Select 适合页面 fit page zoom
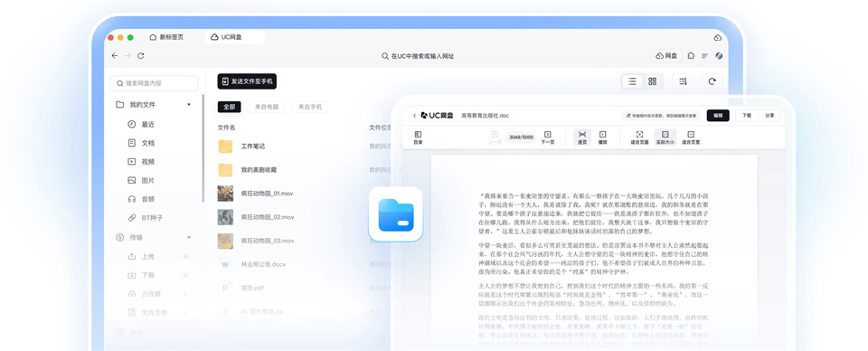Screen dimensions: 868x351 pyautogui.click(x=639, y=138)
